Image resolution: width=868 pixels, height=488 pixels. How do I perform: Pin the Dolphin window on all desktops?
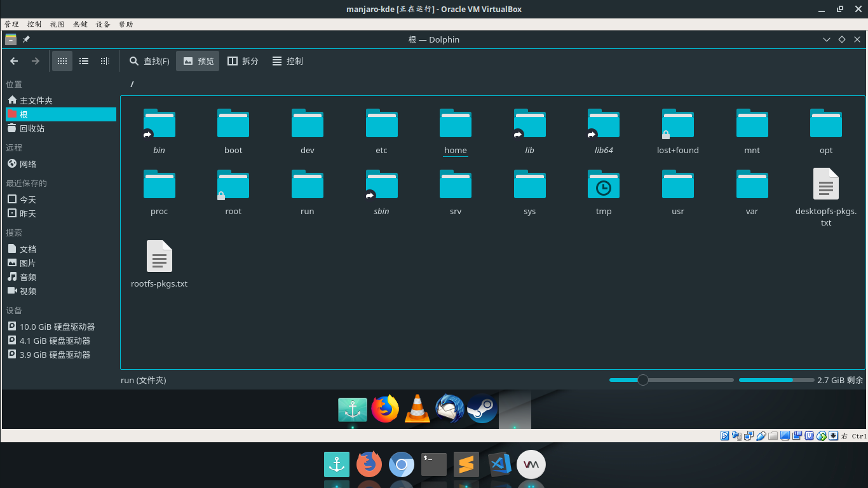pyautogui.click(x=26, y=39)
